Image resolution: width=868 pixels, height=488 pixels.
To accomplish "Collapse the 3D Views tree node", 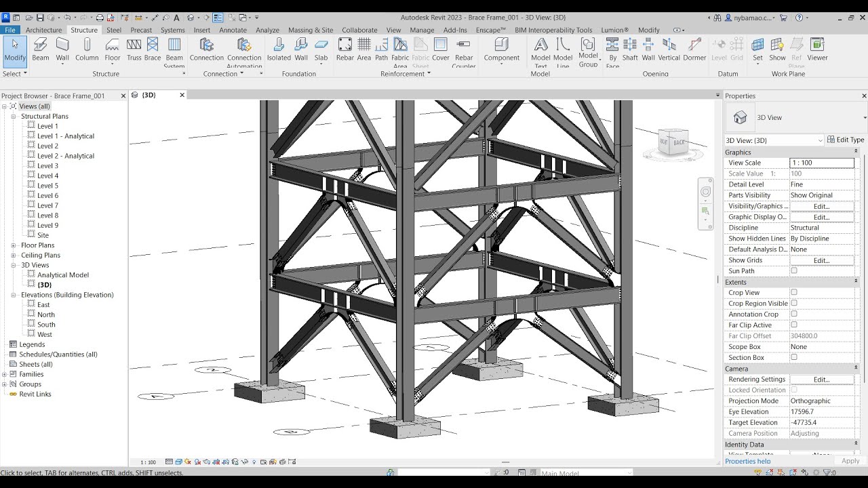I will [x=13, y=265].
